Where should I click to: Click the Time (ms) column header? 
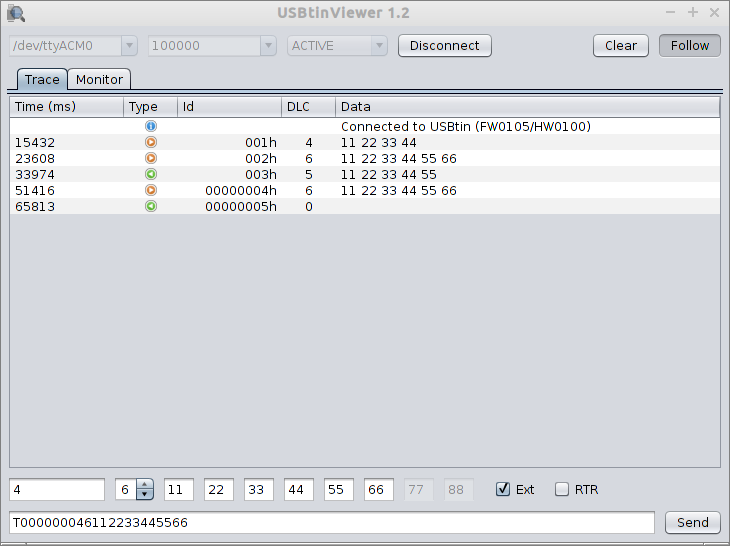click(67, 107)
